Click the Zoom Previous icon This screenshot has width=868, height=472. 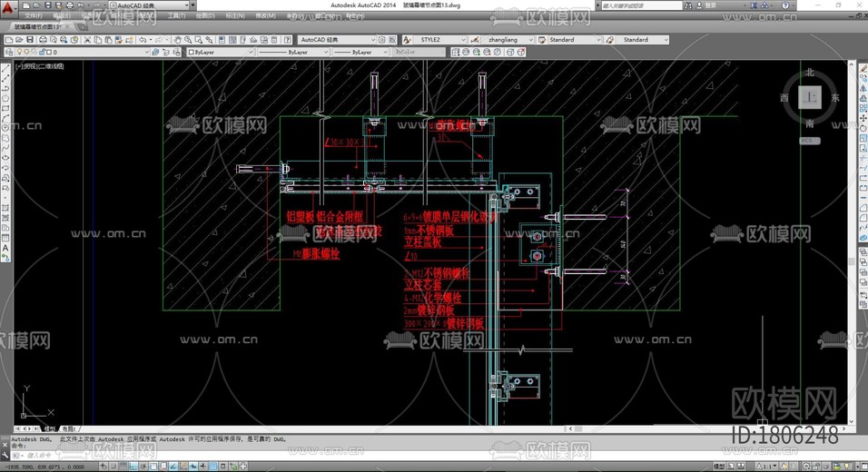[209, 40]
